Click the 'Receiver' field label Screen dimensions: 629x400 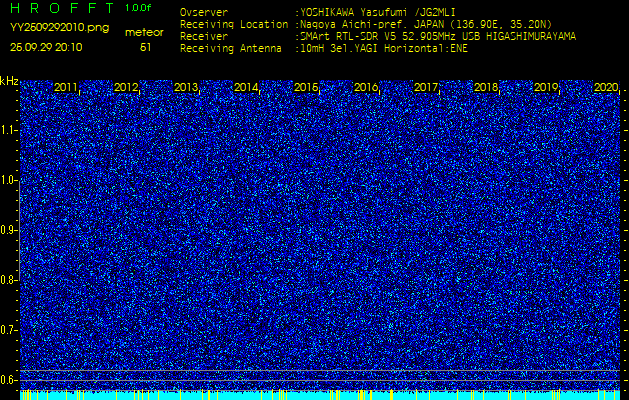tap(204, 37)
